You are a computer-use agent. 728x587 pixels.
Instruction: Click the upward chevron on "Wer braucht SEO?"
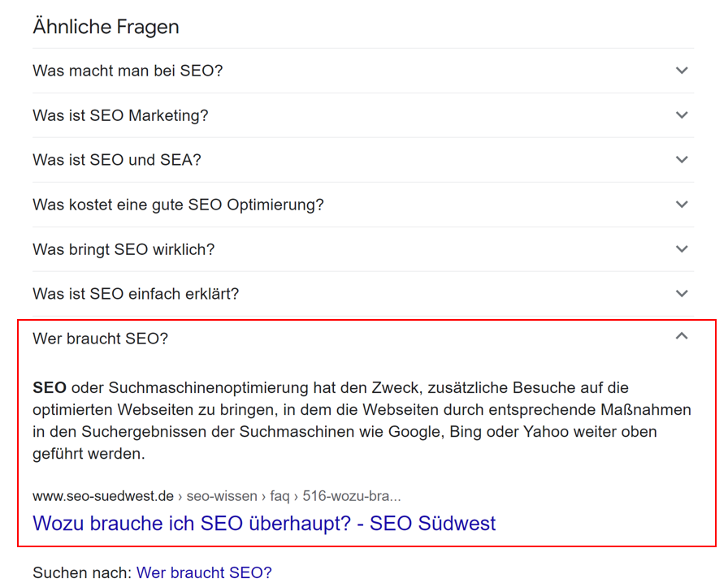coord(682,335)
